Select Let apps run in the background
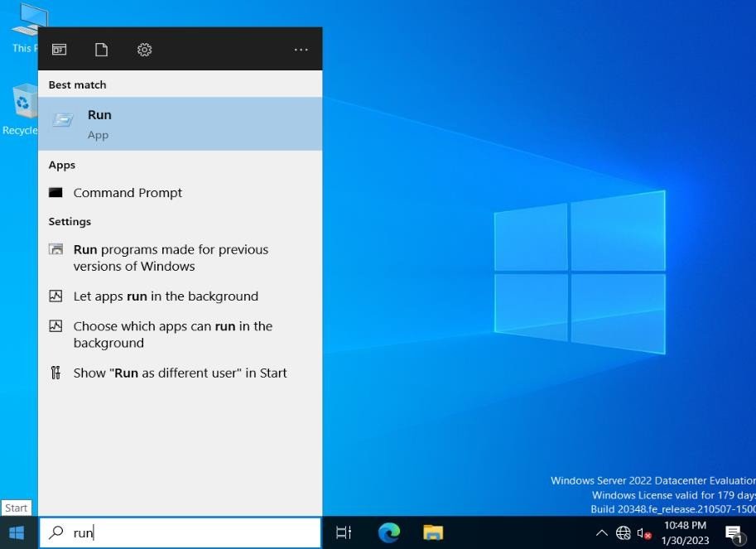Viewport: 756px width, 549px height. click(x=180, y=296)
